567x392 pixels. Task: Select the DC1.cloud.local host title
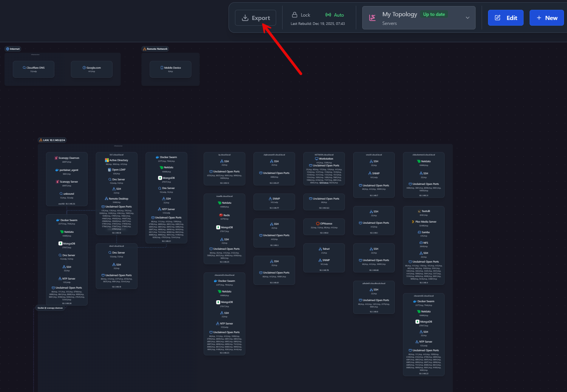click(116, 155)
